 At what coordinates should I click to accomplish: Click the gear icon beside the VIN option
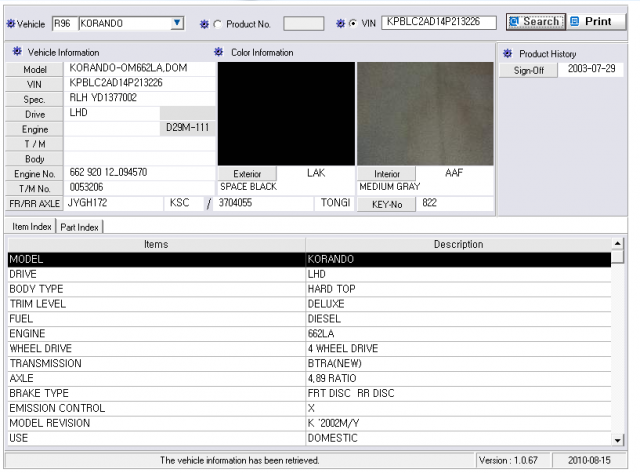point(340,24)
